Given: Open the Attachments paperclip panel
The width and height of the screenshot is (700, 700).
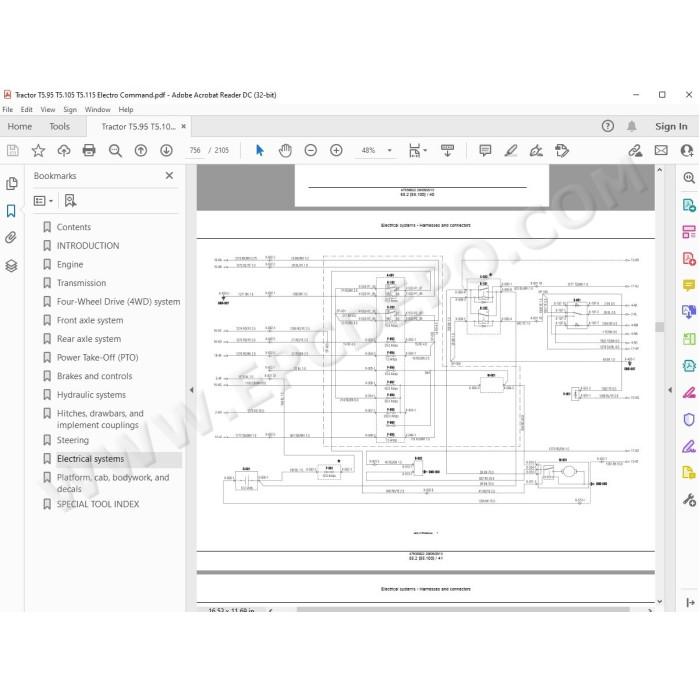Looking at the screenshot, I should (x=11, y=238).
